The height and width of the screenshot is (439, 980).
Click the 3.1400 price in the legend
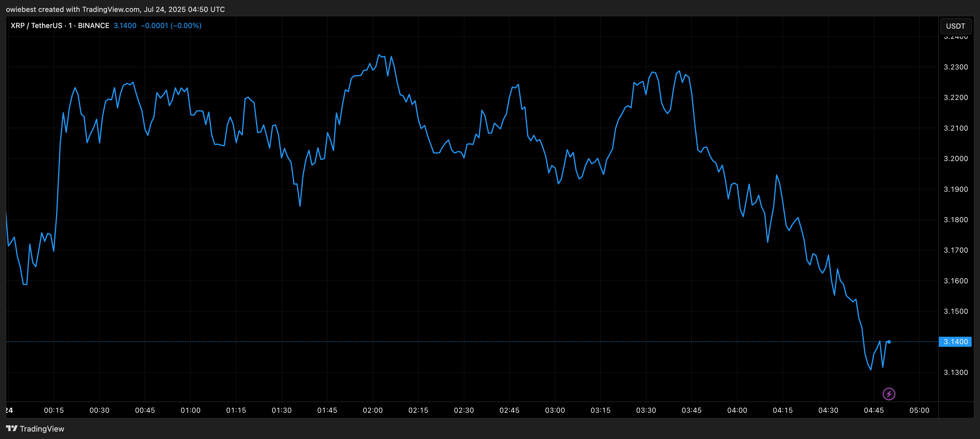pos(125,25)
